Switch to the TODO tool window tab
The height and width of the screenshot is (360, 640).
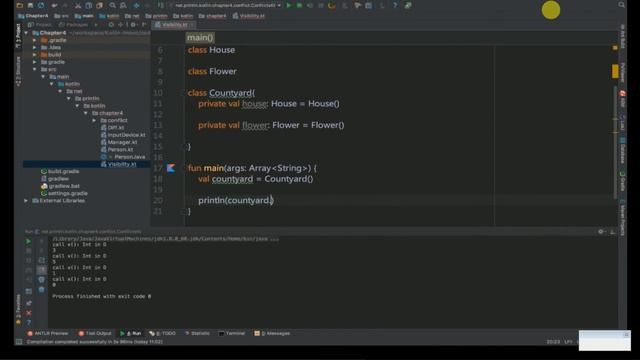[163, 333]
